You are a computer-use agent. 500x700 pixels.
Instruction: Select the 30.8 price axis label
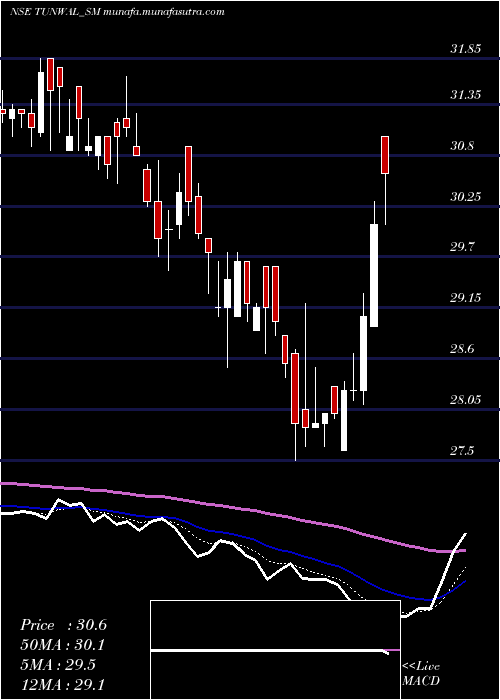461,146
